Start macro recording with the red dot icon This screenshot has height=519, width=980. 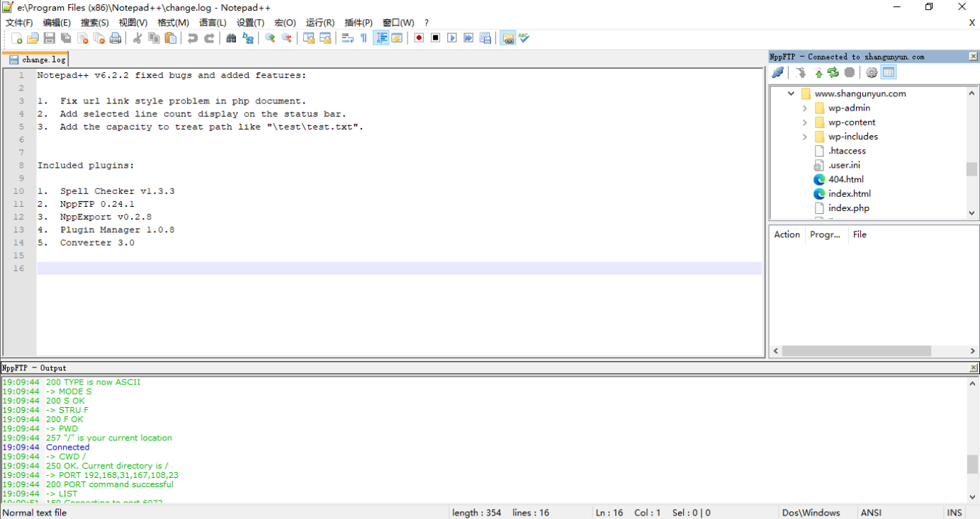click(419, 38)
